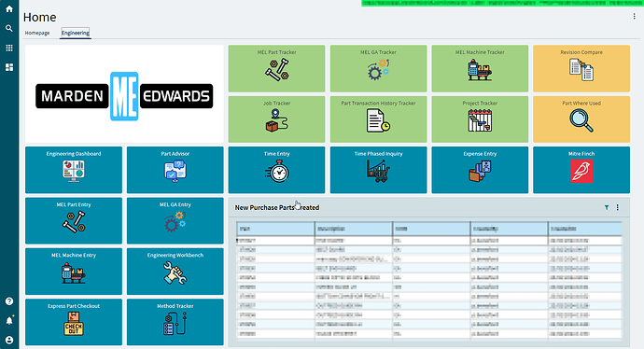The width and height of the screenshot is (644, 349).
Task: Launch the Time Entry stopwatch tile
Action: (276, 170)
